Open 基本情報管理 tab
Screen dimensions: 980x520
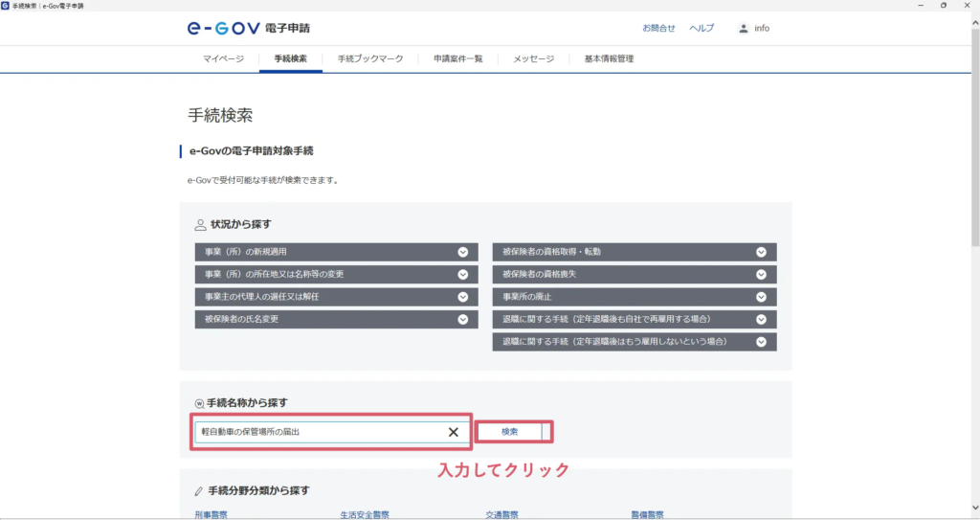tap(609, 59)
